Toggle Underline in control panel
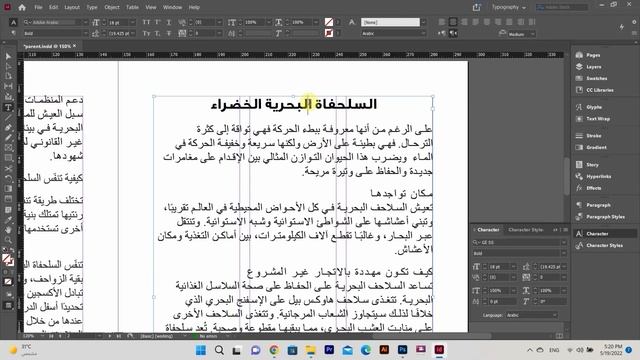This screenshot has height=360, width=640. 169,22
